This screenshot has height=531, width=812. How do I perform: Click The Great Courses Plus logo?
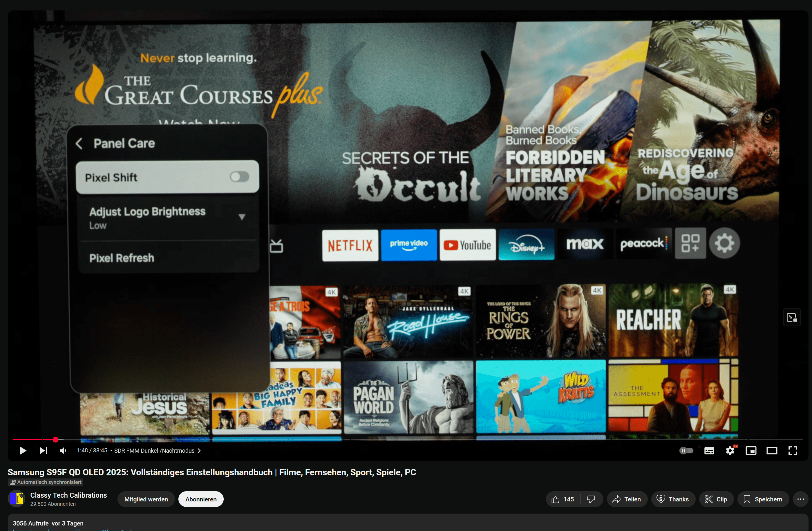(x=198, y=91)
